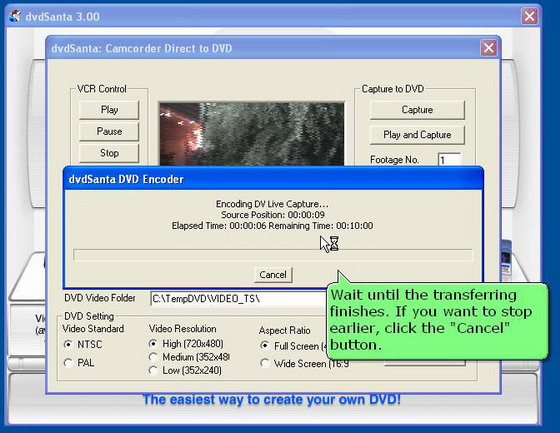Image resolution: width=560 pixels, height=433 pixels.
Task: Click the Cancel button in DVD Encoder
Action: point(273,275)
